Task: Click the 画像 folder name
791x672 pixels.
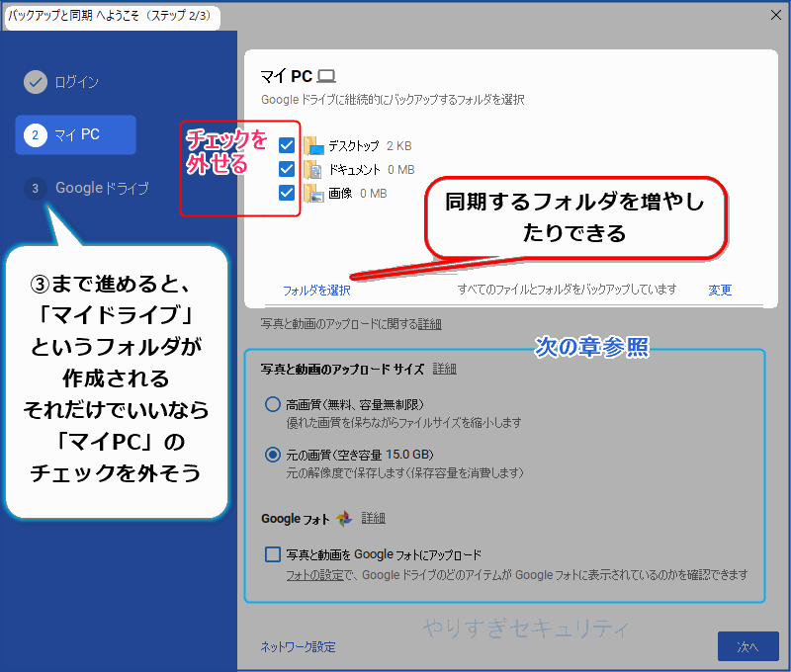Action: (340, 194)
